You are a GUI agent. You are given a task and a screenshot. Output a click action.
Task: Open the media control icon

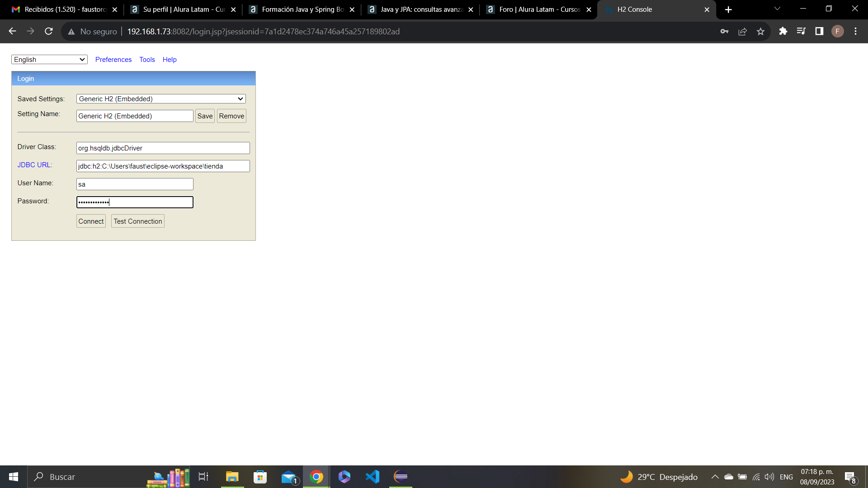point(801,31)
